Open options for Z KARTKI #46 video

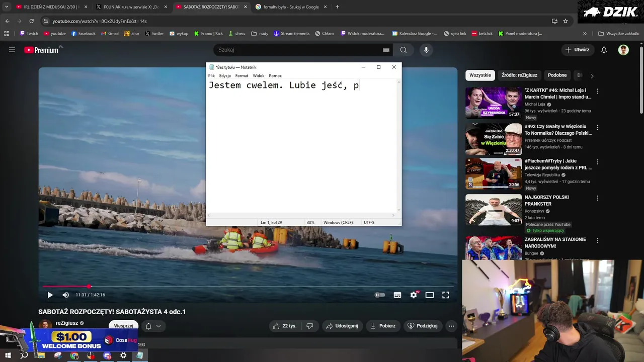coord(598,91)
